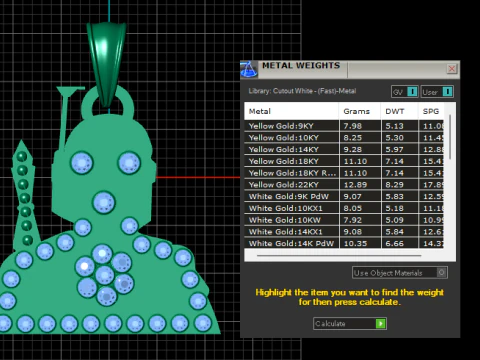
Task: Select the Yellow Gold:22KY row
Action: 344,185
